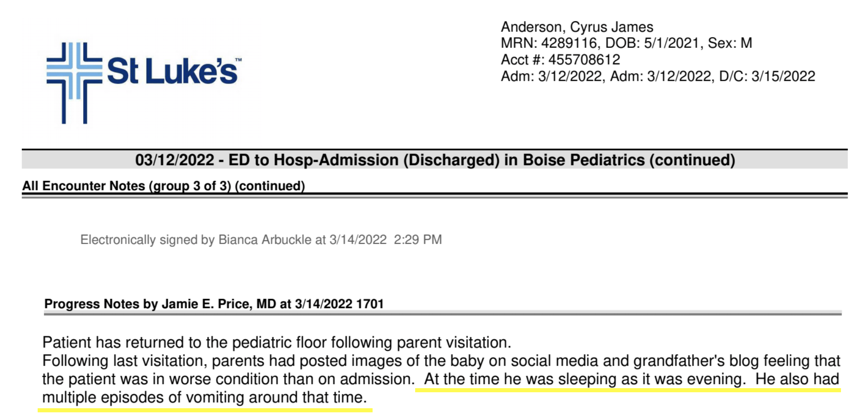Click sentence about patient returning to pediatric floor
The height and width of the screenshot is (416, 868).
coord(277,342)
